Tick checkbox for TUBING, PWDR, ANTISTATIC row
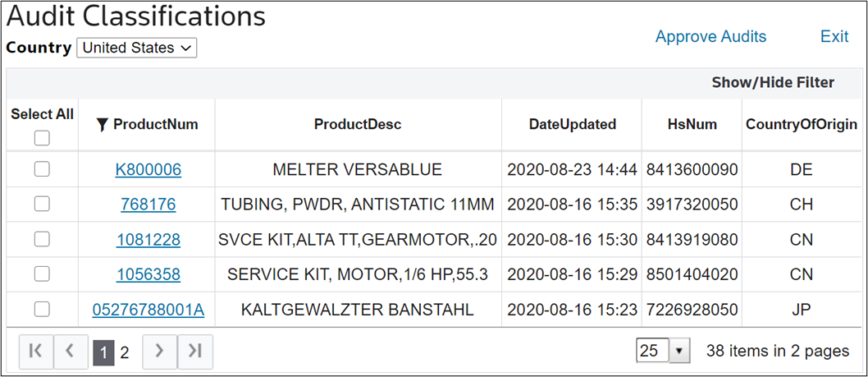Image resolution: width=868 pixels, height=377 pixels. point(42,204)
